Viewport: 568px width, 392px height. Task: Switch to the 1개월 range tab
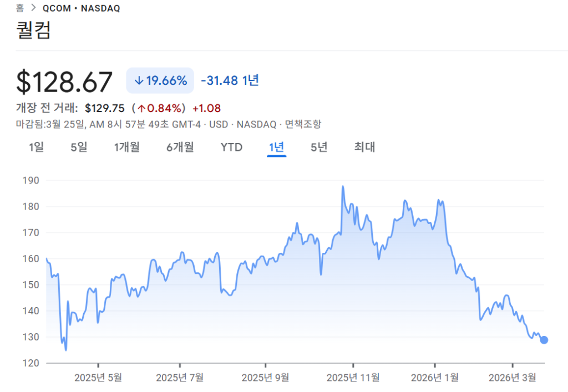pos(127,147)
